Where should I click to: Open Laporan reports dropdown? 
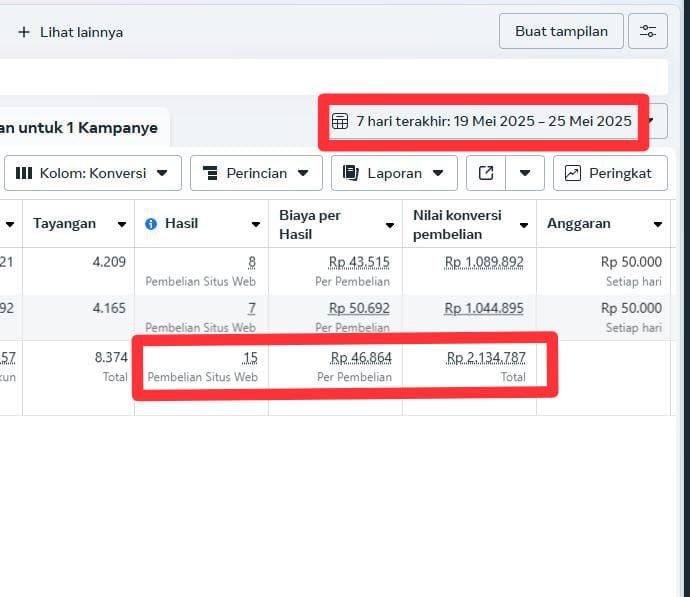pyautogui.click(x=394, y=173)
